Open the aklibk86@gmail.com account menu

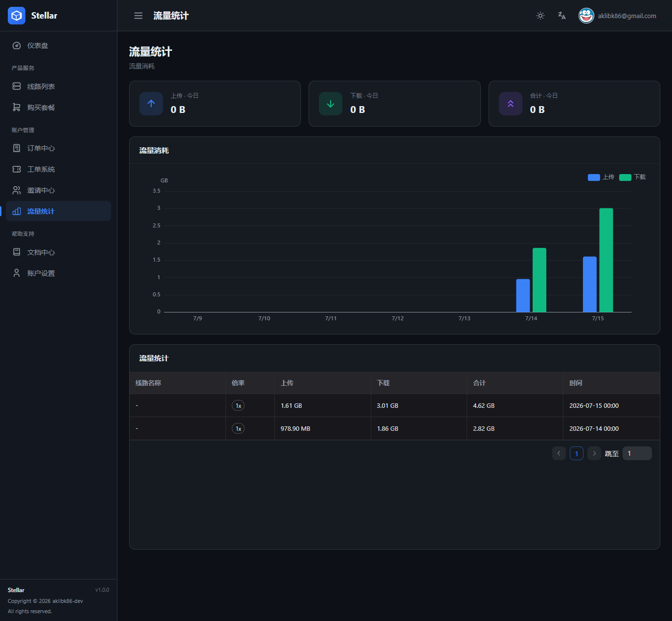(x=617, y=16)
